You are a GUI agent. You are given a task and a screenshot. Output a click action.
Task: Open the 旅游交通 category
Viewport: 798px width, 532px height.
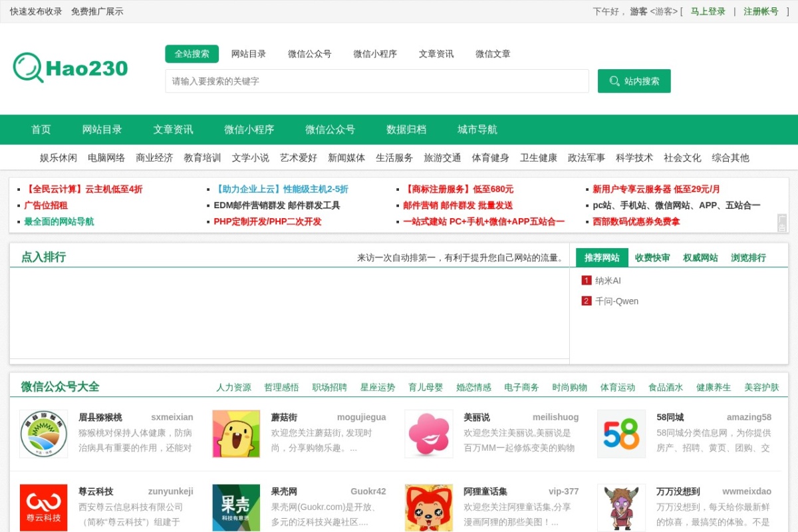coord(442,158)
